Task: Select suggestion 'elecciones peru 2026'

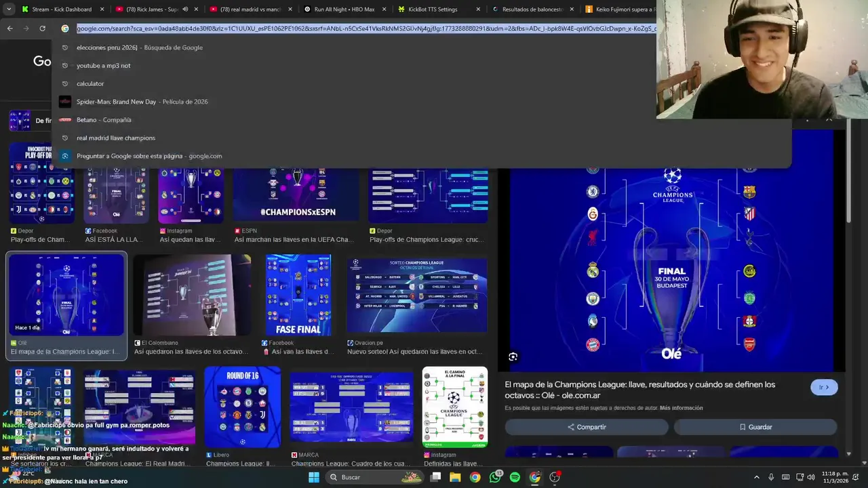Action: pyautogui.click(x=421, y=47)
